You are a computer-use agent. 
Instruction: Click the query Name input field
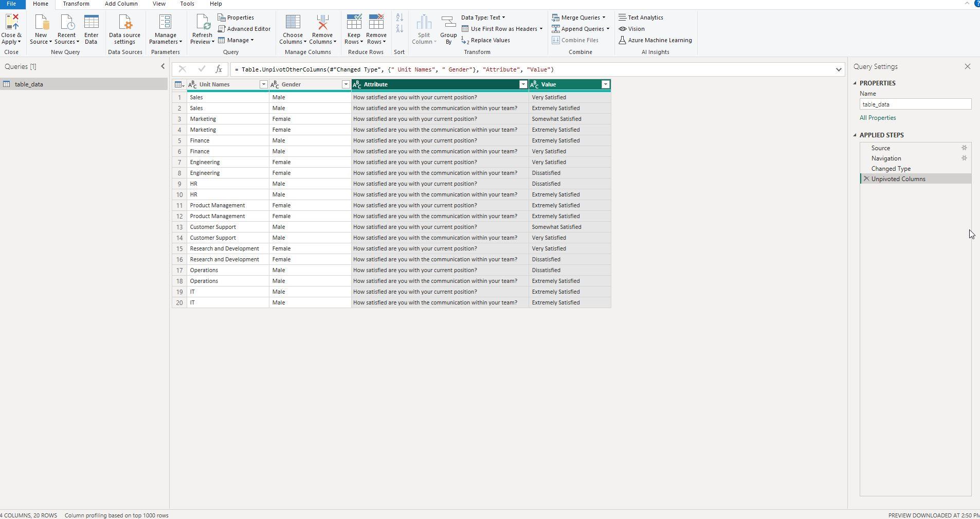pyautogui.click(x=915, y=104)
